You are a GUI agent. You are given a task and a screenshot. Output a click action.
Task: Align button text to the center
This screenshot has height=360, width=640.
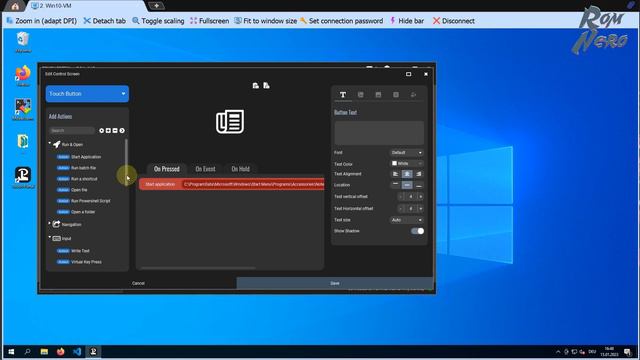coord(407,174)
